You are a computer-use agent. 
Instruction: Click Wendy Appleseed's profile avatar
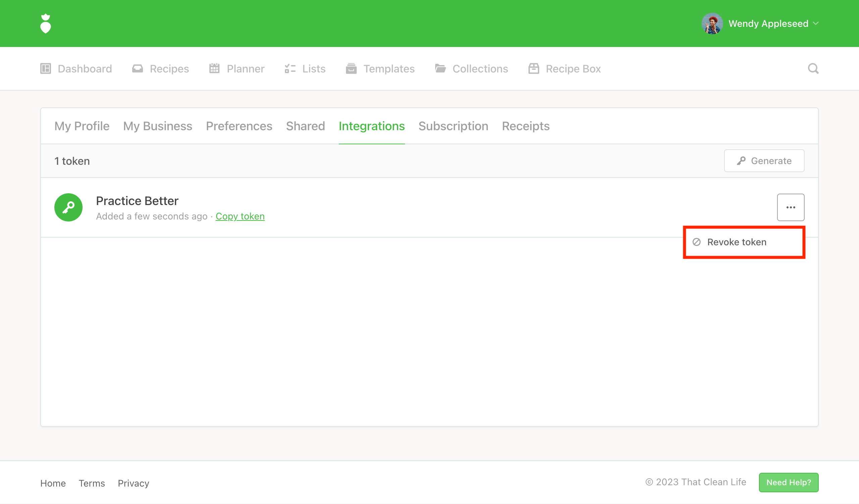tap(712, 23)
